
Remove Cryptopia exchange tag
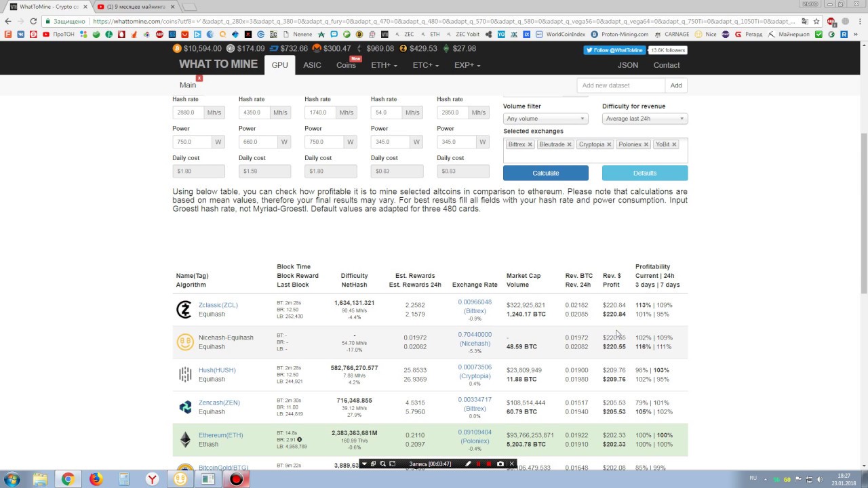pyautogui.click(x=609, y=144)
